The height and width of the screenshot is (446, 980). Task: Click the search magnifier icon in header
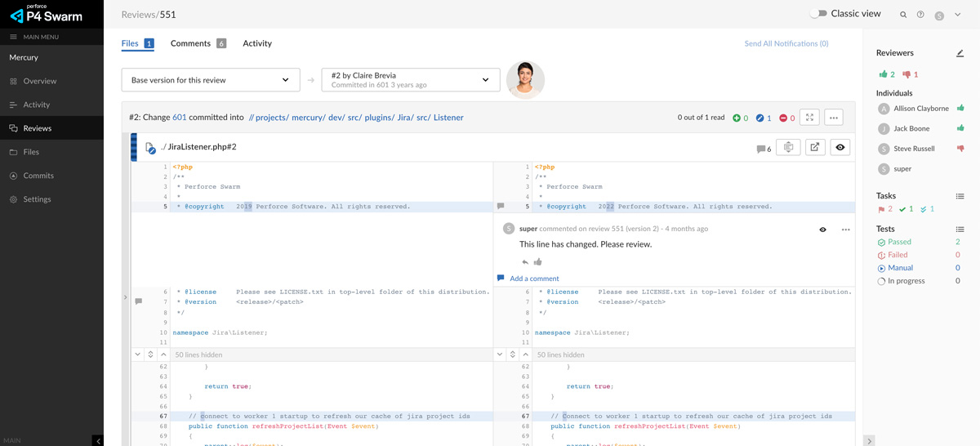click(x=903, y=15)
